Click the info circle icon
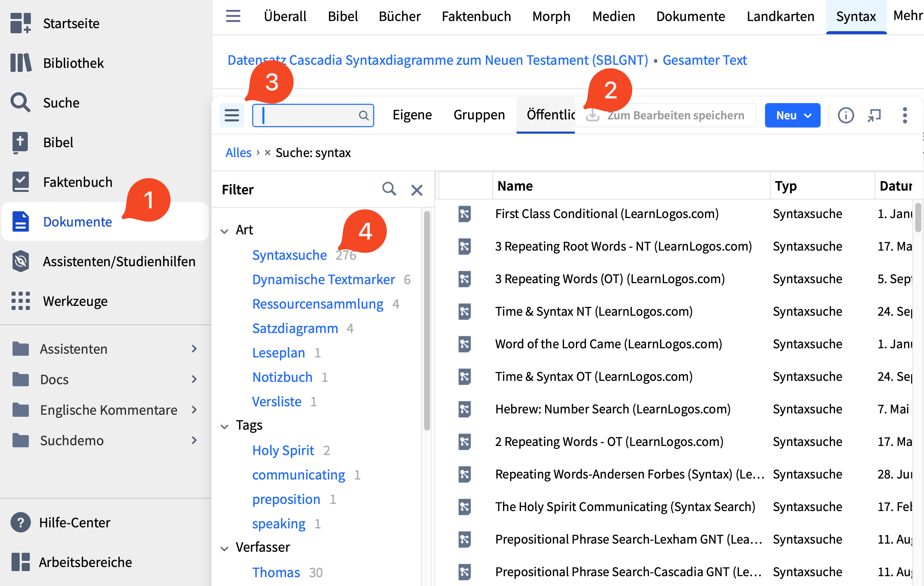The width and height of the screenshot is (924, 586). pos(845,115)
